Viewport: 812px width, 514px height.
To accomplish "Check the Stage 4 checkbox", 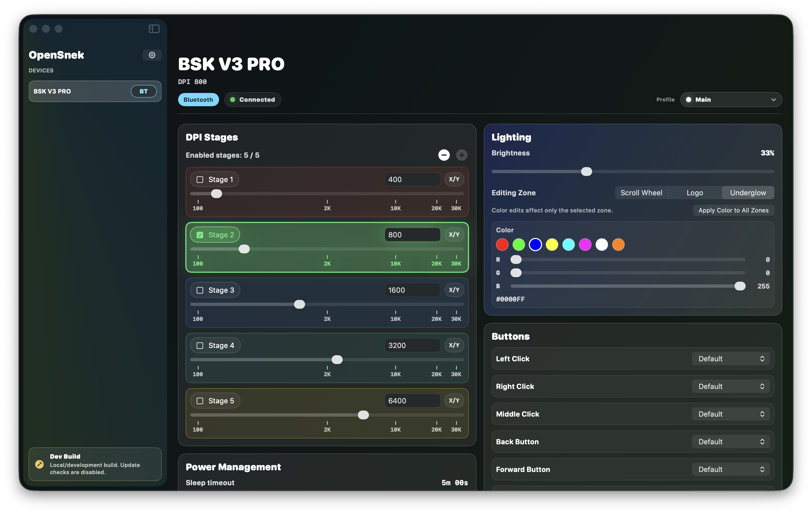I will 200,345.
